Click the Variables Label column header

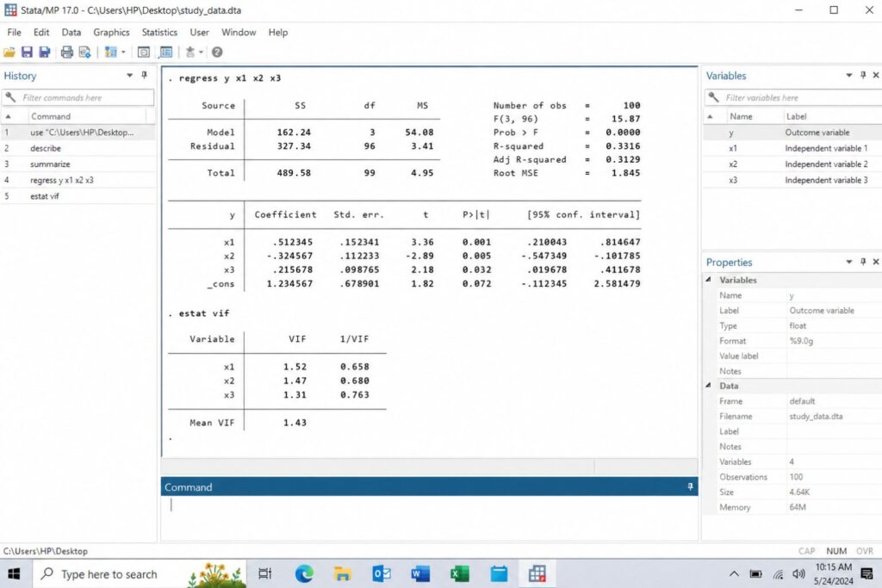(x=796, y=116)
